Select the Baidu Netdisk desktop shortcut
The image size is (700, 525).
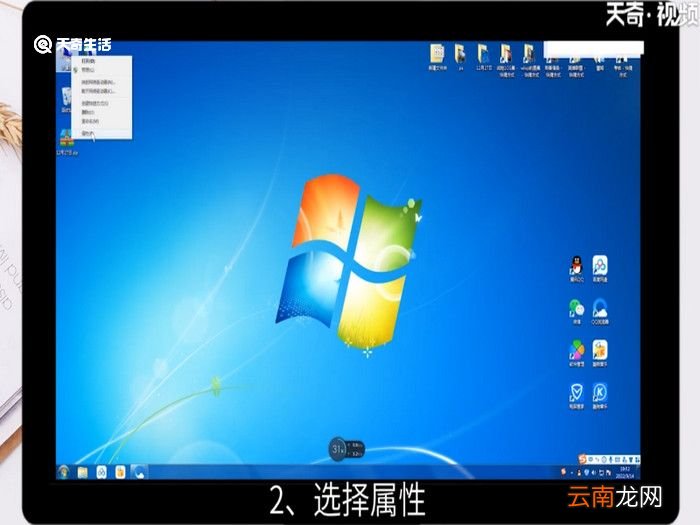coord(600,269)
